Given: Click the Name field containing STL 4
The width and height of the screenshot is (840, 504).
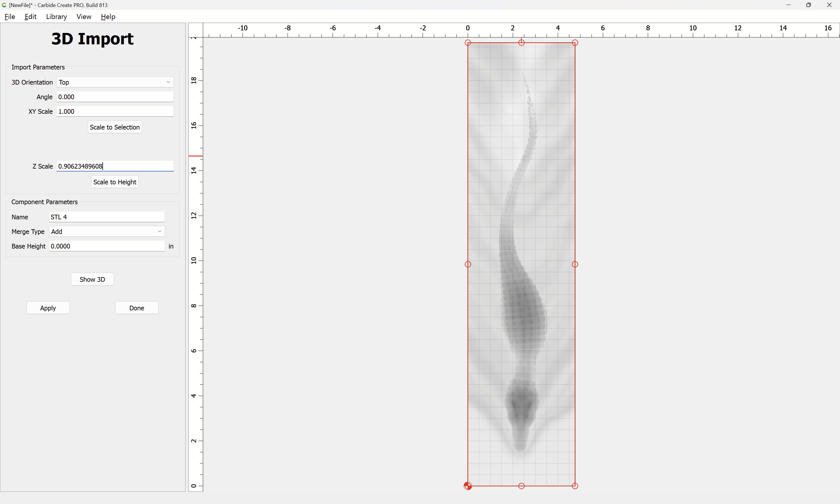Looking at the screenshot, I should [x=107, y=217].
